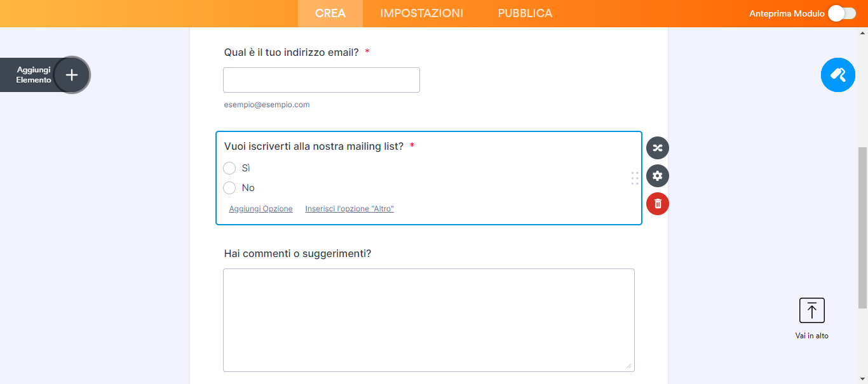Open the IMPOSTAZIONI tab

coord(421,13)
